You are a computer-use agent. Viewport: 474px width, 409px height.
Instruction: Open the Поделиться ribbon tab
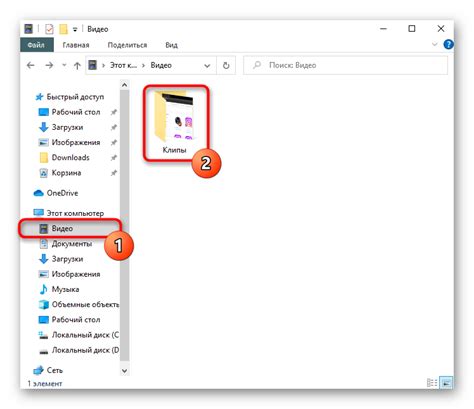pos(127,45)
